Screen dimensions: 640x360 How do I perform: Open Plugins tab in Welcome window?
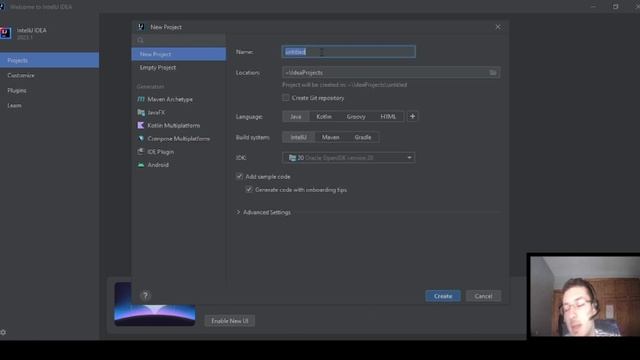click(49, 90)
